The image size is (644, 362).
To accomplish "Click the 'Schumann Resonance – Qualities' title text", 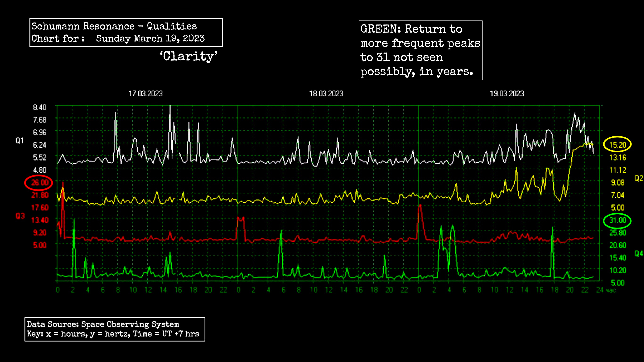I will pyautogui.click(x=114, y=26).
